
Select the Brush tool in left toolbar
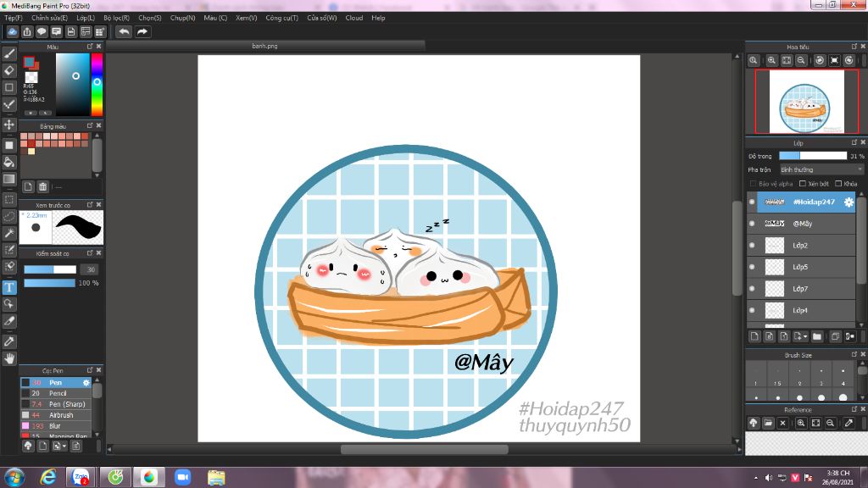click(9, 53)
